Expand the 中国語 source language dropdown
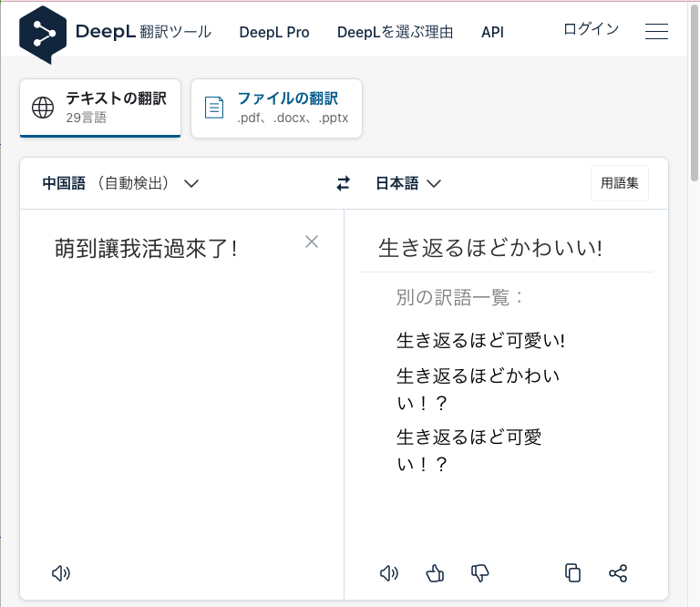The width and height of the screenshot is (700, 607). point(120,183)
